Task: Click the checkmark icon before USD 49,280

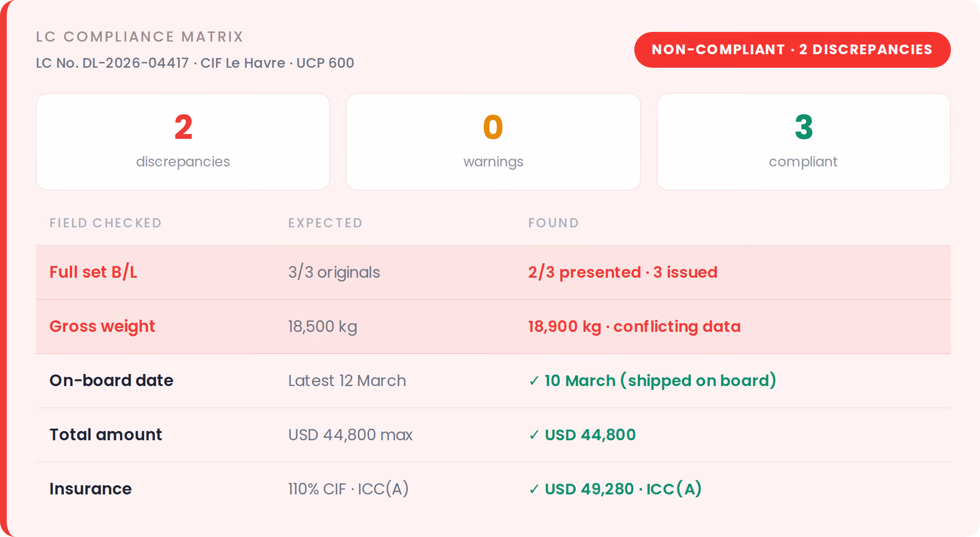Action: tap(534, 490)
